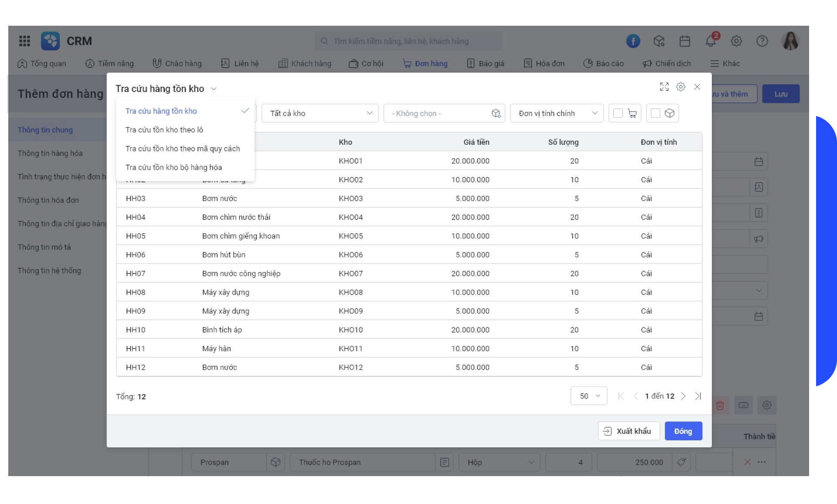This screenshot has width=837, height=504.
Task: Select Tra cứu tồn kho theo mã quy cách
Action: tap(183, 149)
